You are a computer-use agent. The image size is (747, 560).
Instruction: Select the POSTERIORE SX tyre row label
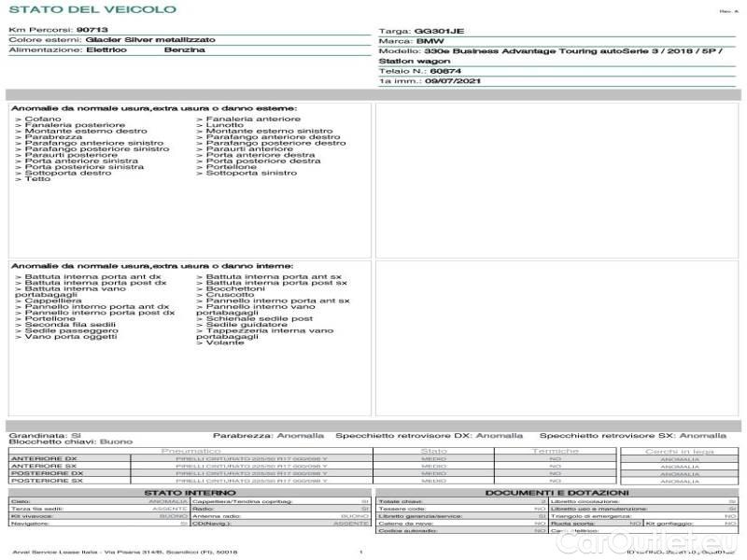coord(48,481)
